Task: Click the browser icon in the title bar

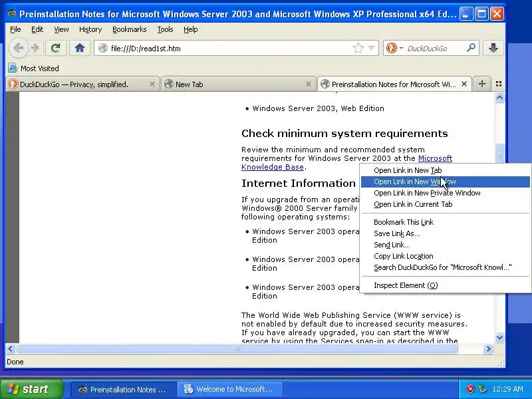Action: 11,13
